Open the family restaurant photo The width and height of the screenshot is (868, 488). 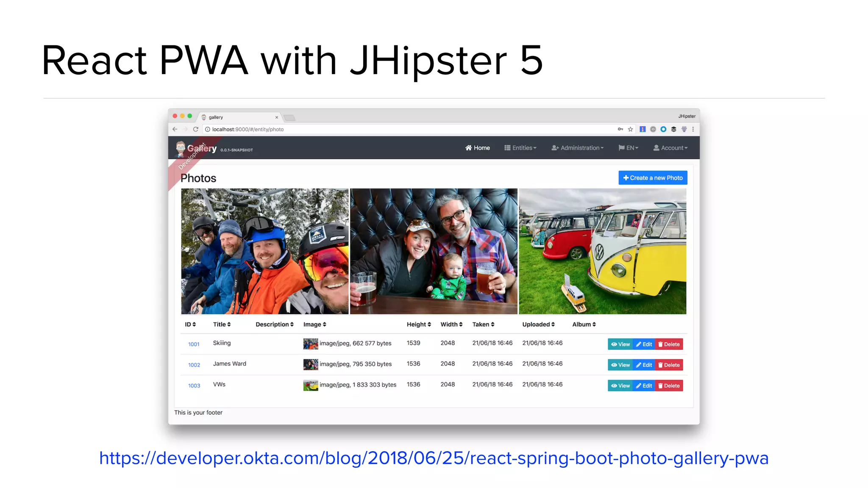434,251
